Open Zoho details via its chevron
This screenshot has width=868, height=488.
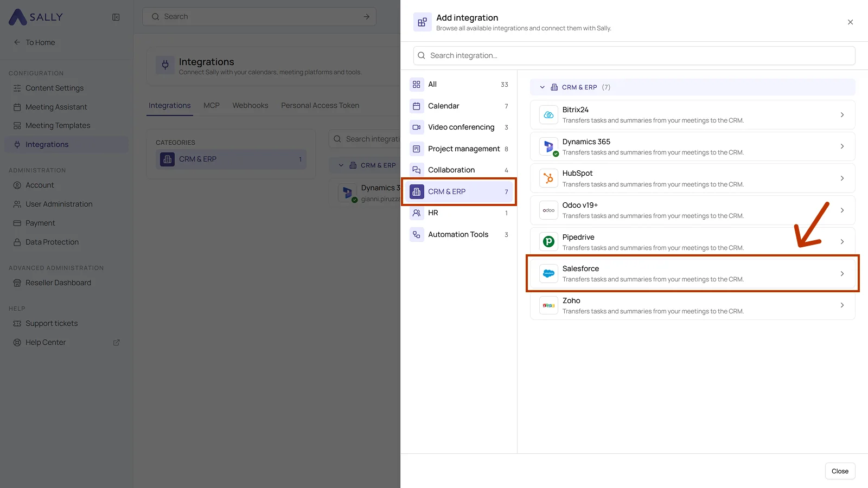pos(842,305)
